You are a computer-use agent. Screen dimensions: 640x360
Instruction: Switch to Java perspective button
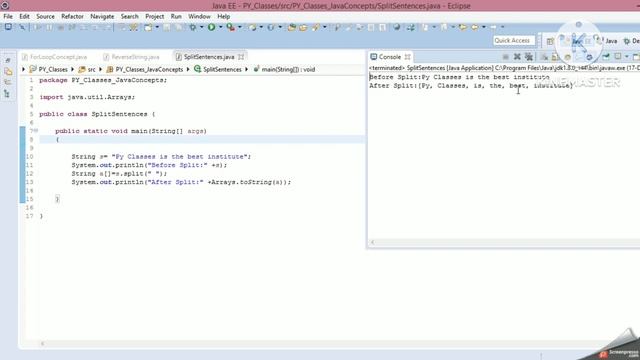[607, 41]
